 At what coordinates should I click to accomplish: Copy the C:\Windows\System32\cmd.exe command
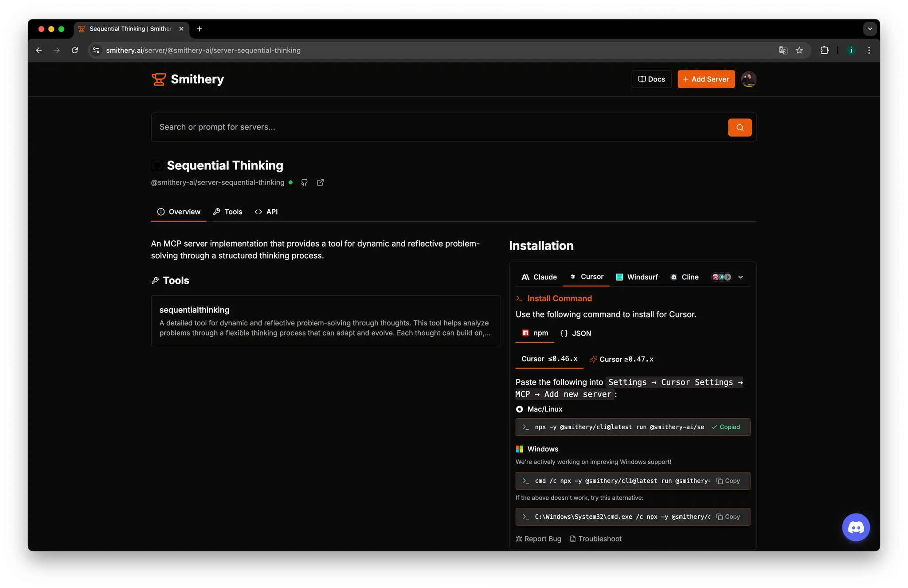pos(728,517)
